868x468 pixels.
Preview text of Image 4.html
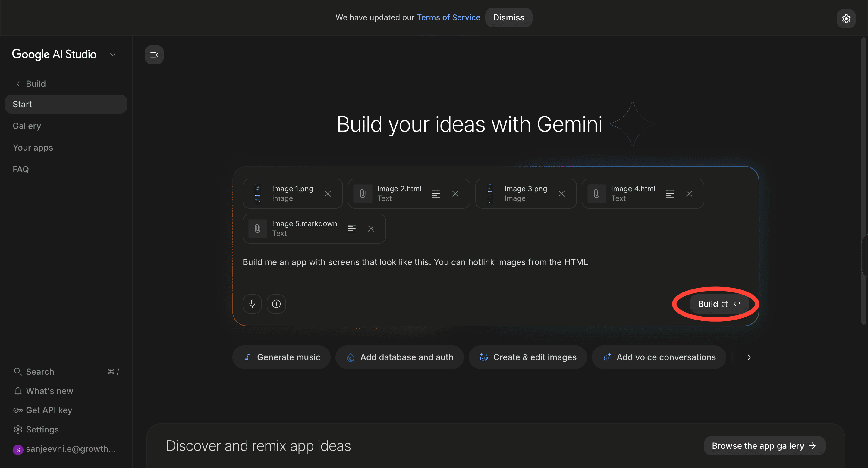669,194
